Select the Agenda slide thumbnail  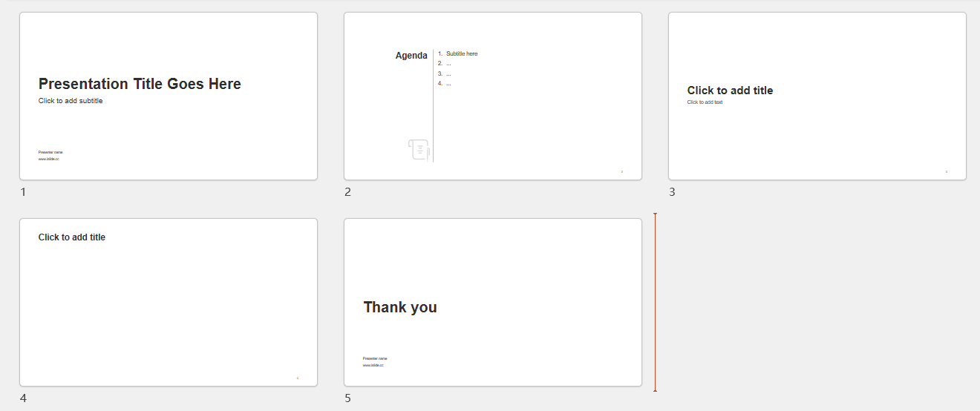pyautogui.click(x=493, y=96)
